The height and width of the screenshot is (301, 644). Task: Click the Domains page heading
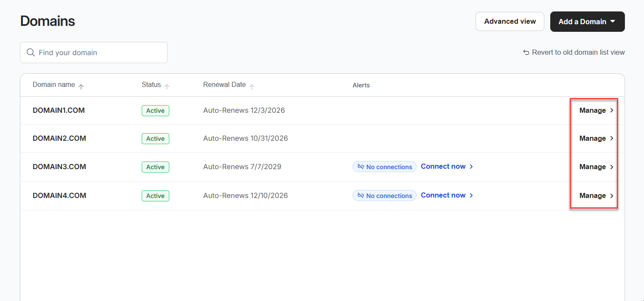[x=48, y=21]
